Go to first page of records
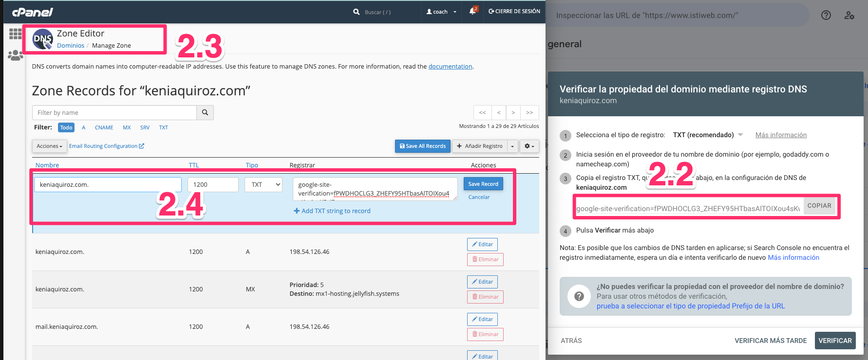The height and width of the screenshot is (360, 868). click(x=482, y=112)
